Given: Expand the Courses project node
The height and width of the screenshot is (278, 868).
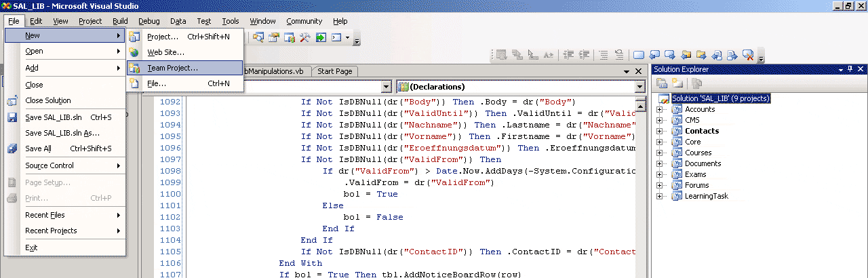Looking at the screenshot, I should click(x=660, y=153).
